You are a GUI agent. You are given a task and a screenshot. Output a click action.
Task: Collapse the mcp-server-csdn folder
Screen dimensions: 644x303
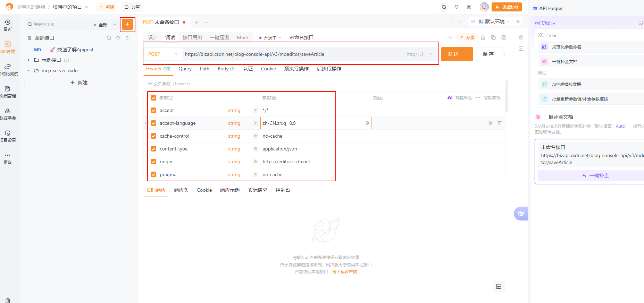coord(28,70)
